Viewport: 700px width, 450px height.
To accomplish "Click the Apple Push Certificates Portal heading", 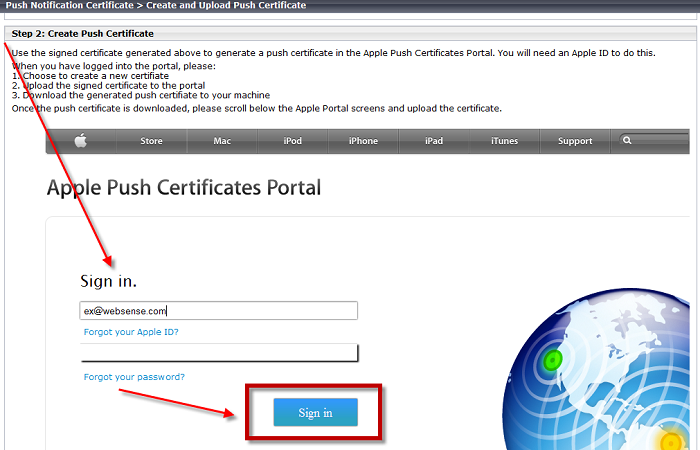I will tap(183, 188).
